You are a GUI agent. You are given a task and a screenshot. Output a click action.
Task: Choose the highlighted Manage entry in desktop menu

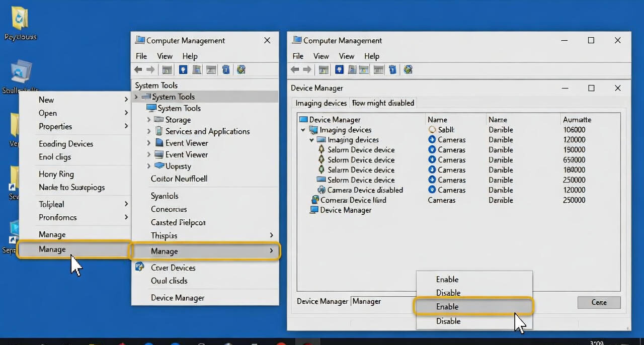[74, 249]
